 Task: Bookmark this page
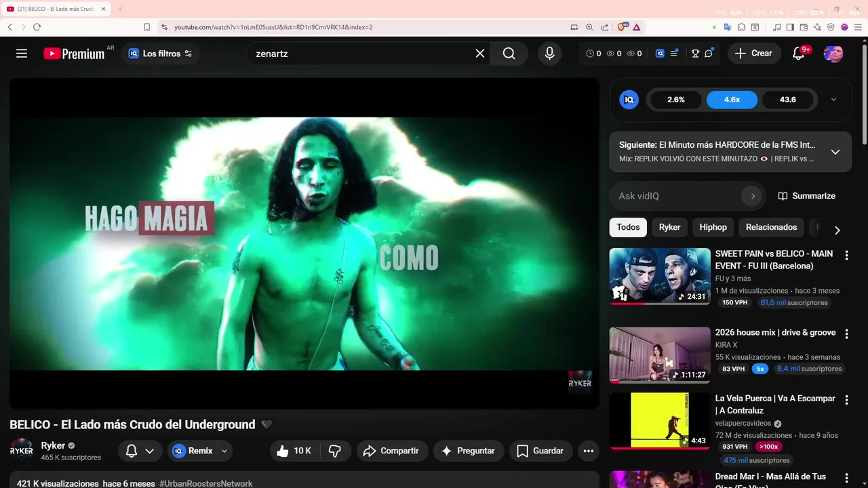(x=146, y=27)
